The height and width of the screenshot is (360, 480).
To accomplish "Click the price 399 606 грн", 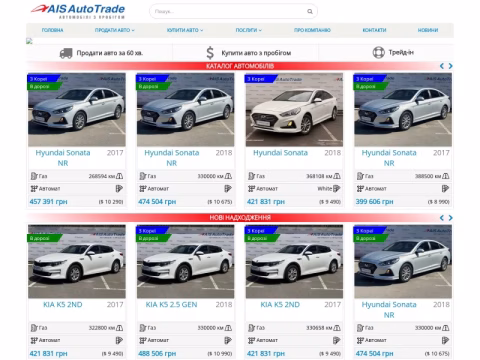I will coord(374,202).
